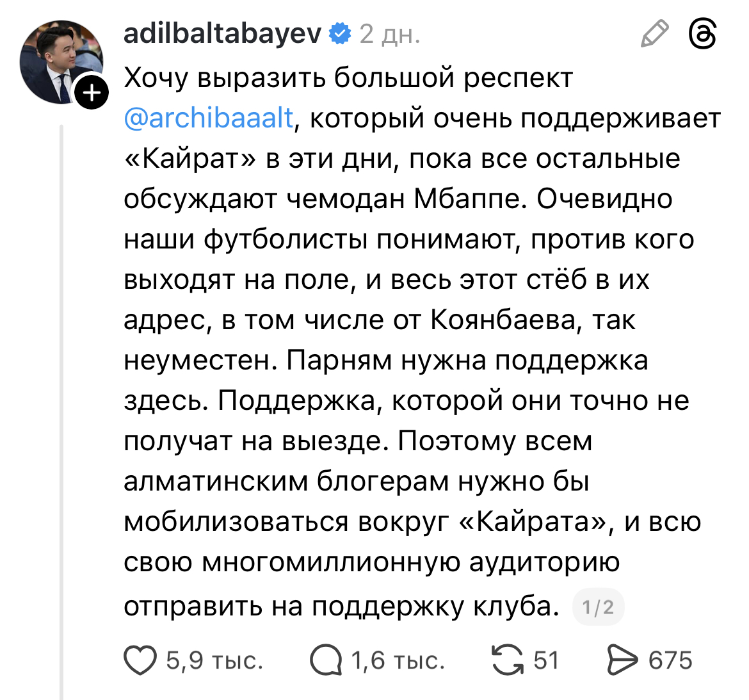Screen dimensions: 749x700
Task: Click the "2 дн." timestamp
Action: tap(389, 34)
